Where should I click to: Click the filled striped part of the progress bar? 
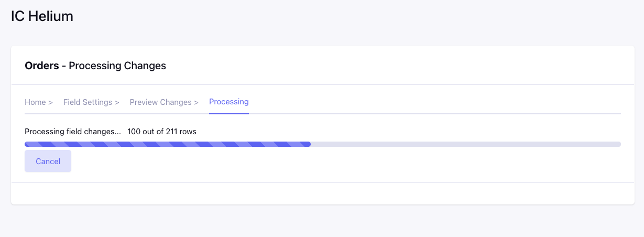168,144
